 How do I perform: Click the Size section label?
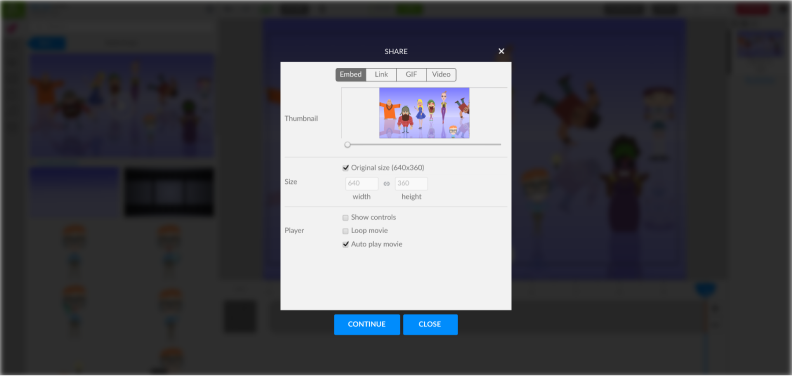pos(290,181)
